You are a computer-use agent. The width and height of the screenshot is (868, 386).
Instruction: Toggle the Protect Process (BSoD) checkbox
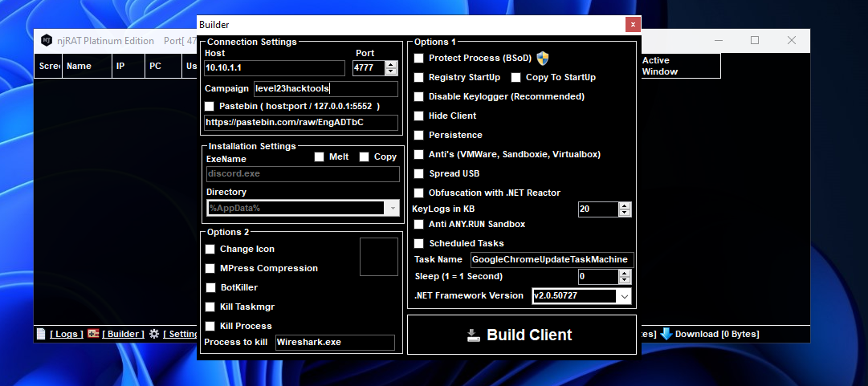click(x=419, y=58)
